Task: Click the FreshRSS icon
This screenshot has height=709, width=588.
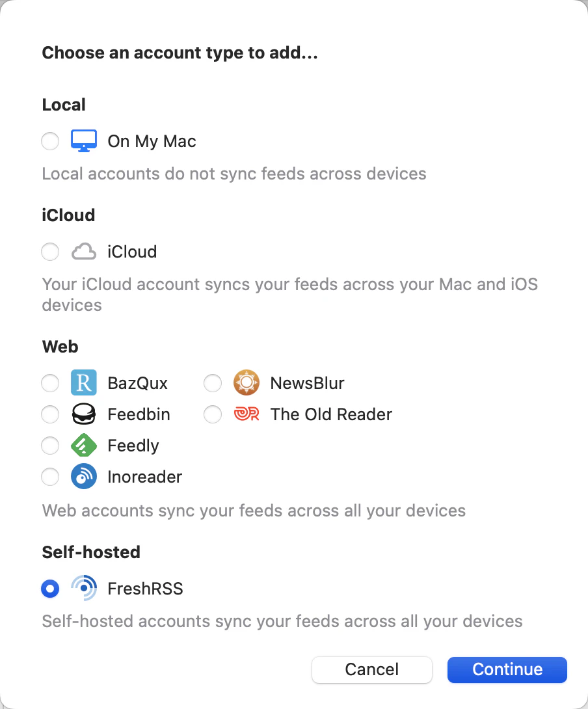Action: pyautogui.click(x=84, y=589)
